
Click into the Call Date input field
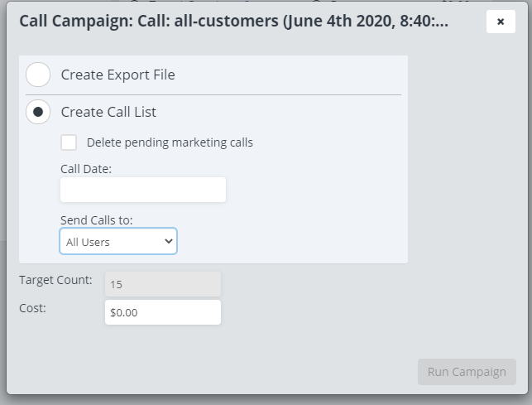coord(142,190)
